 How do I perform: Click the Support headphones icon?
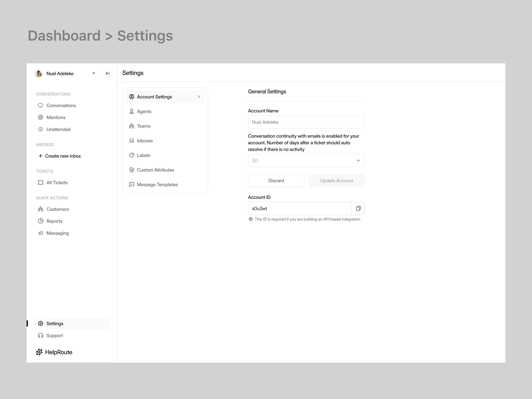[40, 335]
